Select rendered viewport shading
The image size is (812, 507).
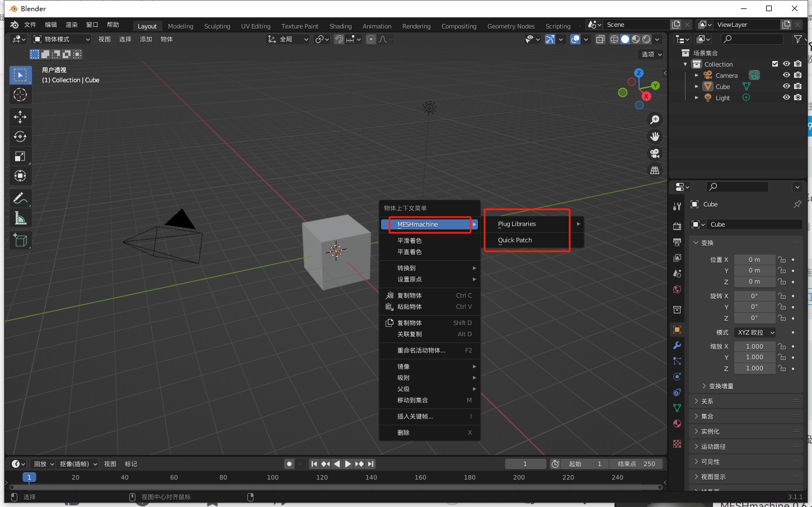[646, 39]
